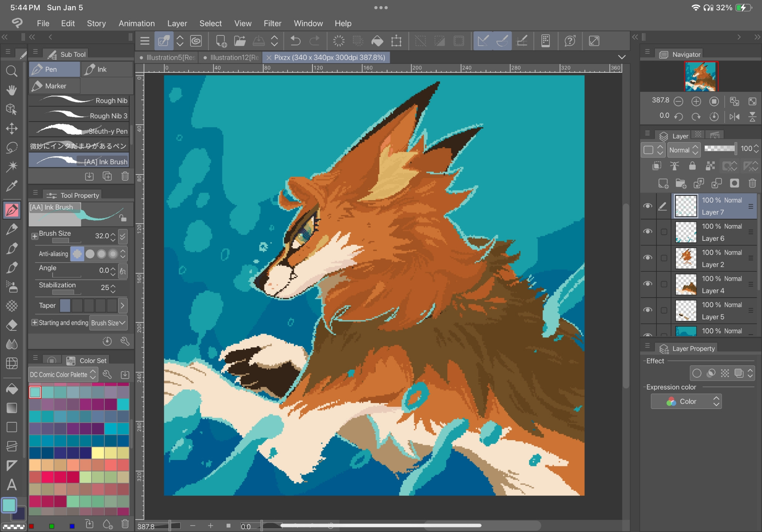
Task: Select the Text tool
Action: [12, 485]
